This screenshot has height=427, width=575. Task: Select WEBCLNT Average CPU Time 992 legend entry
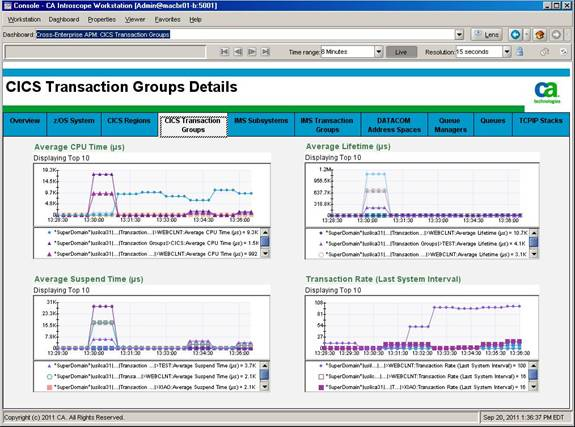(x=152, y=254)
